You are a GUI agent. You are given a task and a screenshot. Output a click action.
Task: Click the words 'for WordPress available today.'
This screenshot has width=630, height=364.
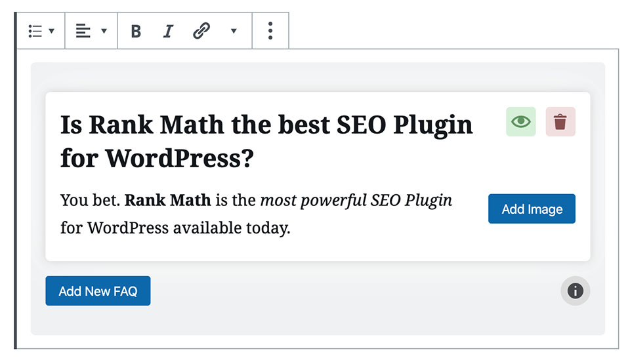(175, 228)
